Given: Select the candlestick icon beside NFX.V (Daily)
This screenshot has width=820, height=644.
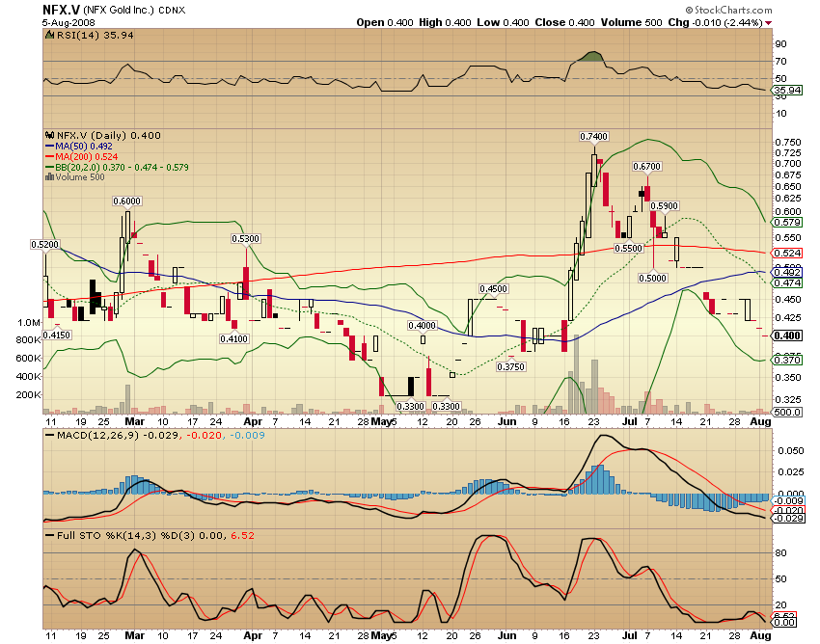Looking at the screenshot, I should coord(49,136).
